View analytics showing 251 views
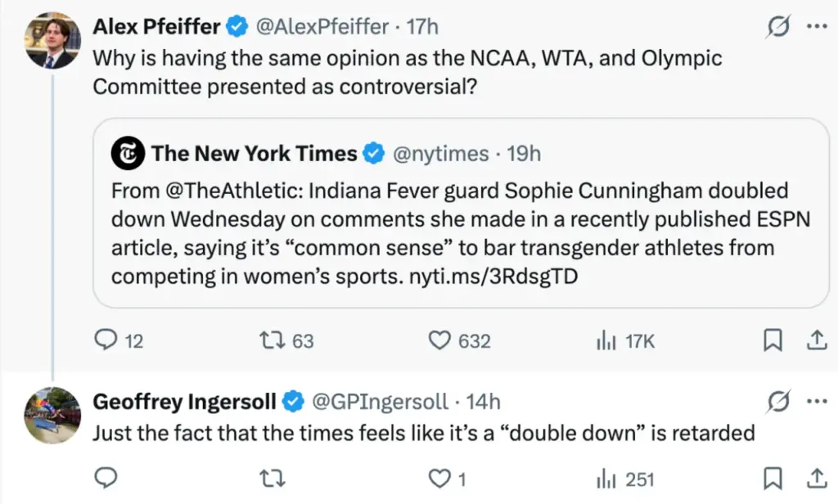This screenshot has height=504, width=838. pos(625,479)
